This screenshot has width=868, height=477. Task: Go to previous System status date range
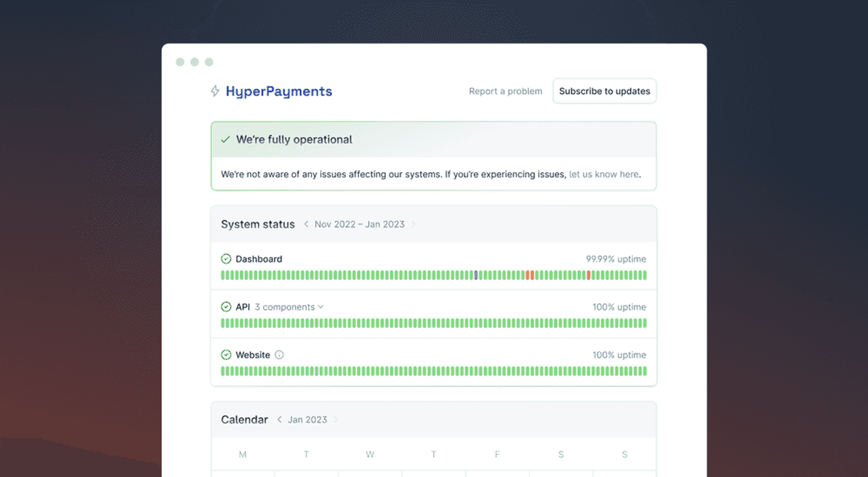(306, 224)
